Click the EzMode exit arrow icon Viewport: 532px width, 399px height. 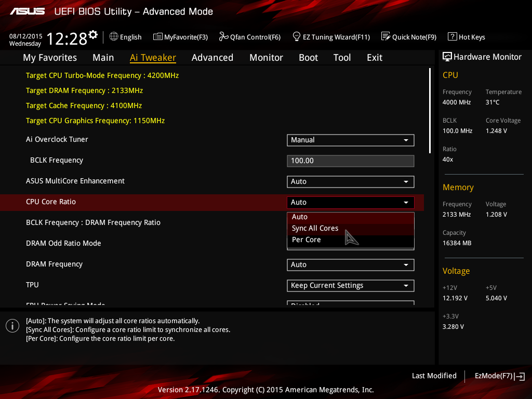520,376
